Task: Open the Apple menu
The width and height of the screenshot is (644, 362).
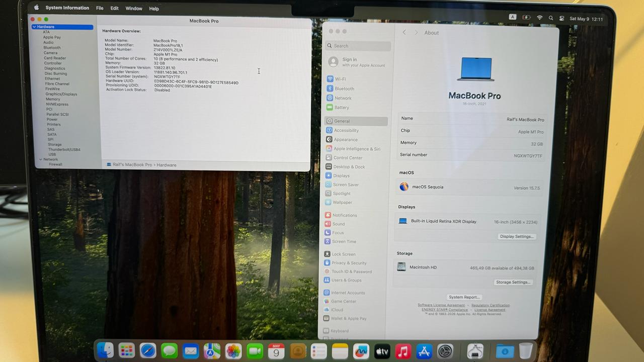Action: point(36,8)
